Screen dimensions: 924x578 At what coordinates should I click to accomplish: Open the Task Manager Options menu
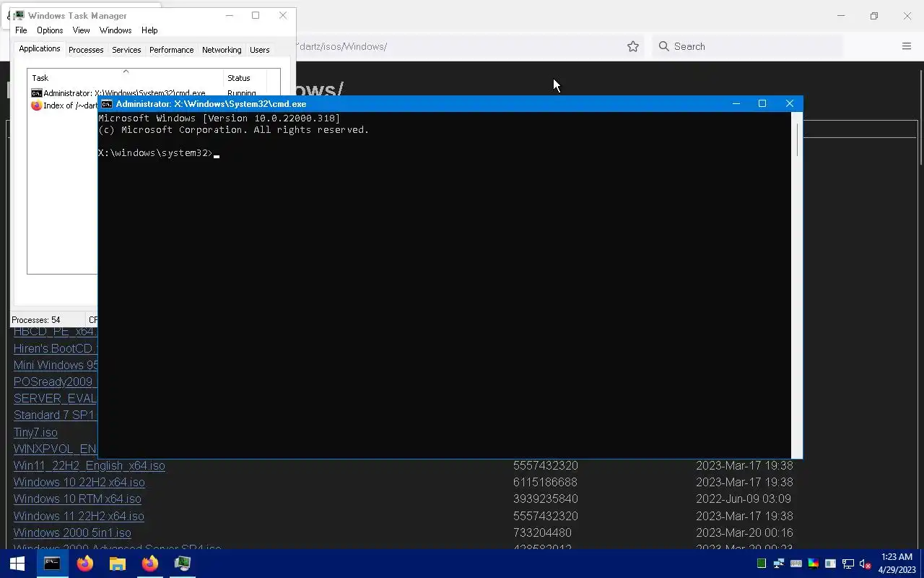coord(50,30)
